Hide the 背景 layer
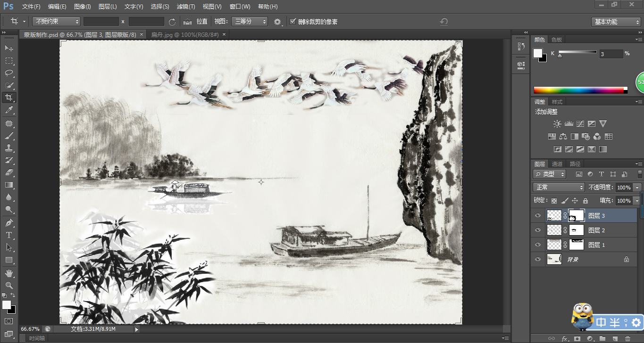Viewport: 644px width, 343px height. 538,259
